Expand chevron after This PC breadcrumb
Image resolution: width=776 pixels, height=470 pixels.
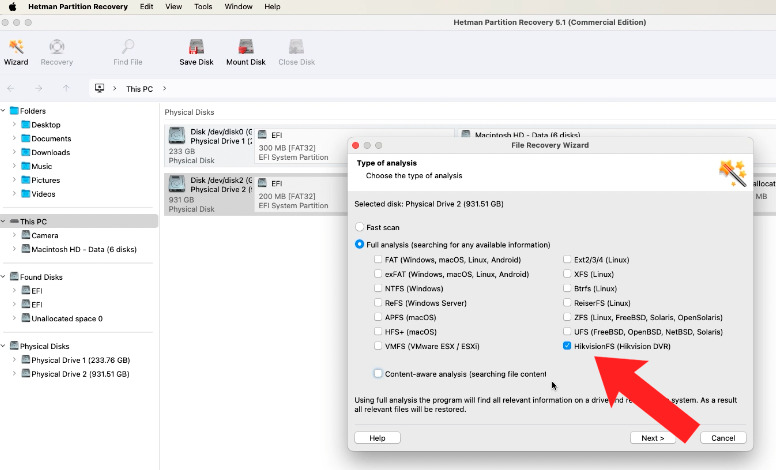(x=164, y=89)
